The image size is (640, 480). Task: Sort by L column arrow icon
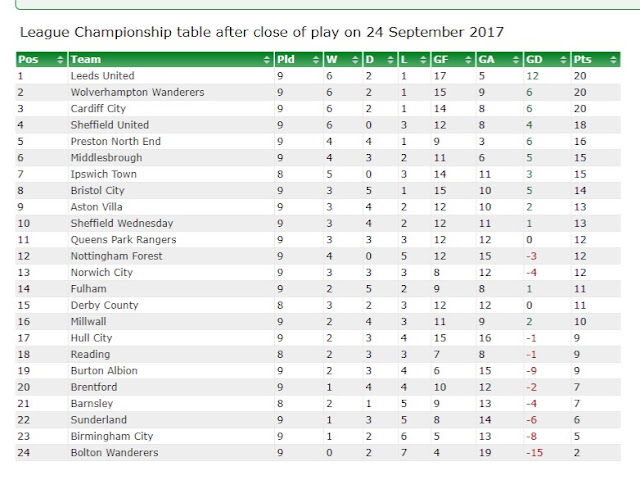(423, 60)
